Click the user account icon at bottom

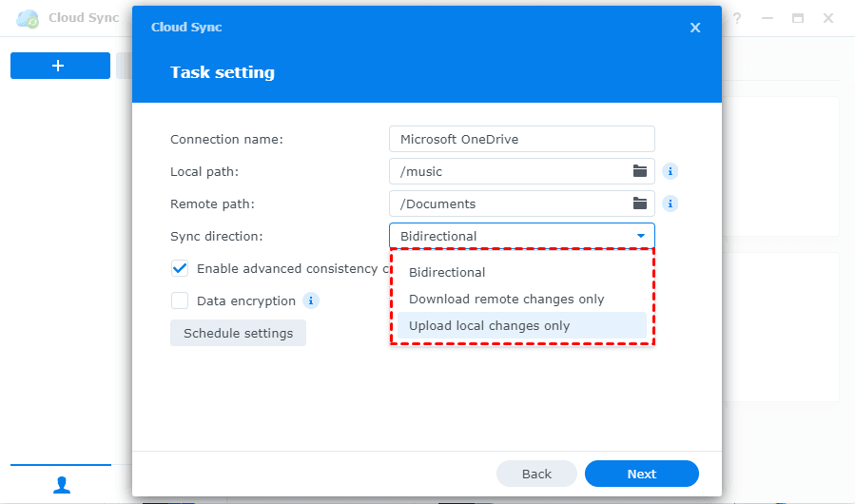62,485
